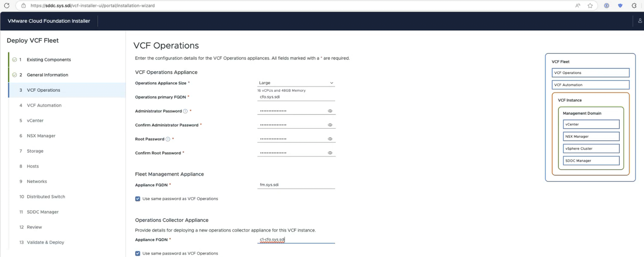Open the user account menu icon
This screenshot has width=644, height=257.
pos(640,21)
